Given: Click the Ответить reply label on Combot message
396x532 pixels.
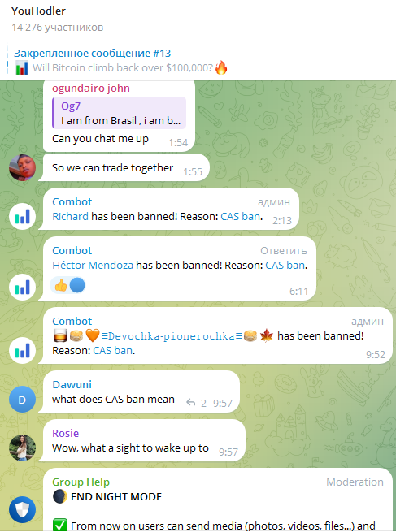Looking at the screenshot, I should click(284, 250).
